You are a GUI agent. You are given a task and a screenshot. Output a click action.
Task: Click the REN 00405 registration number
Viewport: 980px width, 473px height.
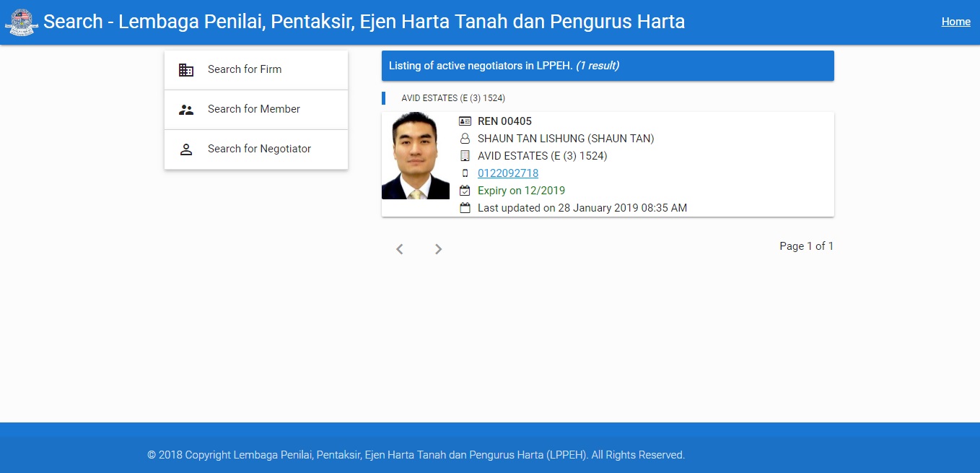click(x=504, y=121)
